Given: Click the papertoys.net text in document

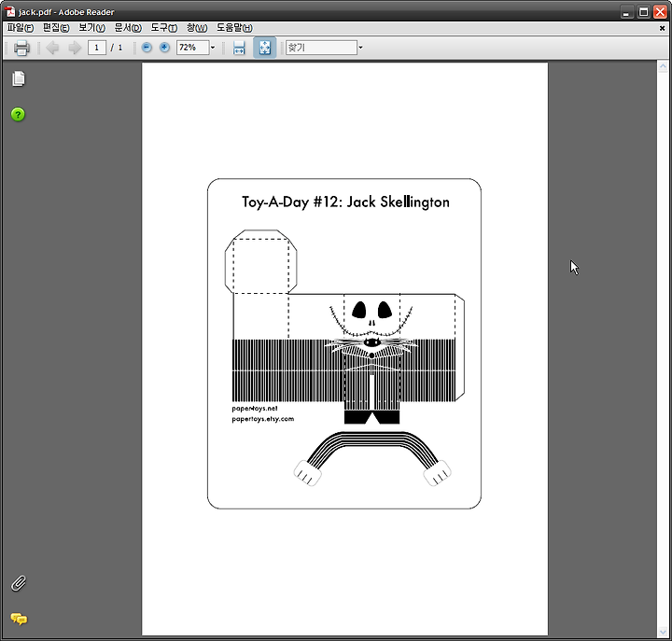Looking at the screenshot, I should coord(255,409).
